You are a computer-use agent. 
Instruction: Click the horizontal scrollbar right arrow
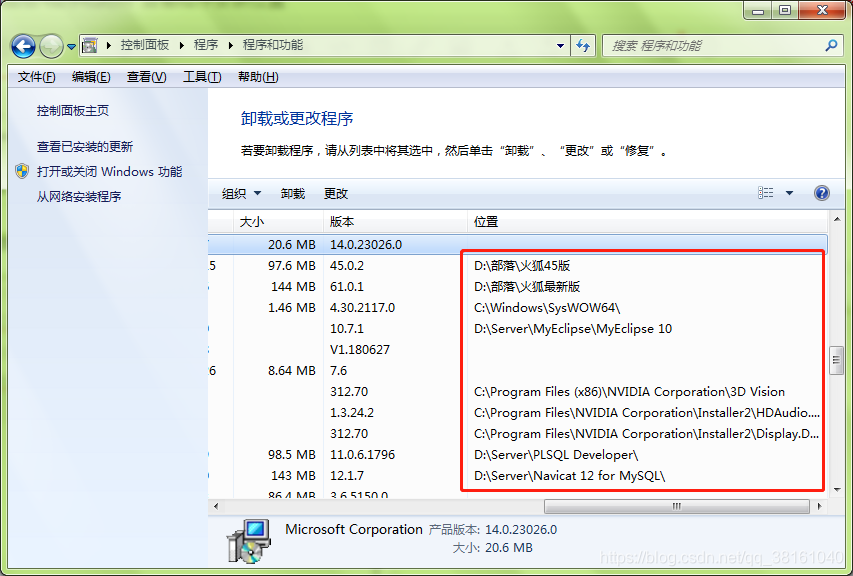coord(820,506)
